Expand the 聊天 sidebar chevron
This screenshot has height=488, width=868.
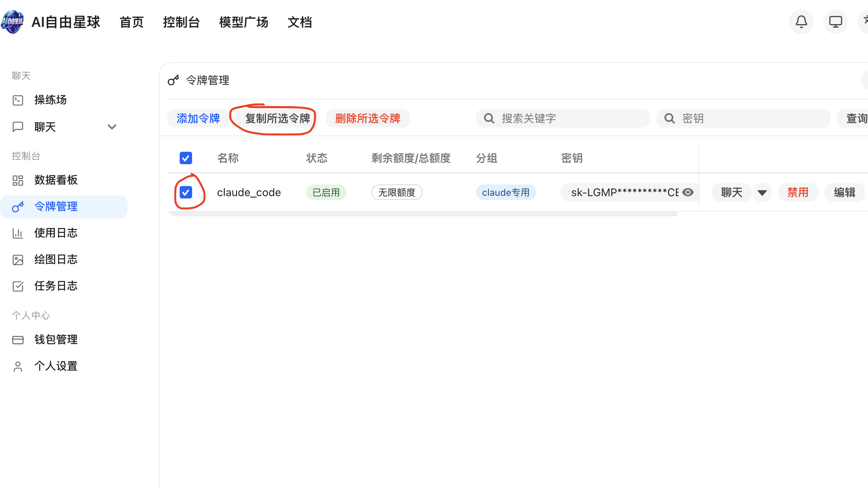[112, 127]
